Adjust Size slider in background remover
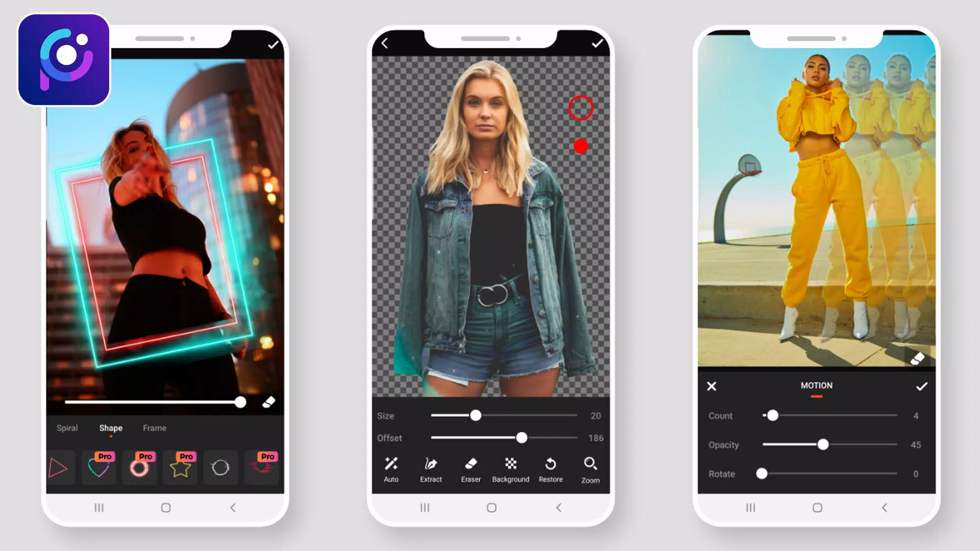Viewport: 980px width, 551px height. click(x=476, y=416)
